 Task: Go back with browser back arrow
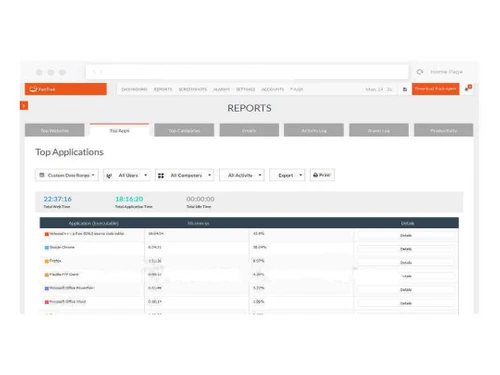94,72
